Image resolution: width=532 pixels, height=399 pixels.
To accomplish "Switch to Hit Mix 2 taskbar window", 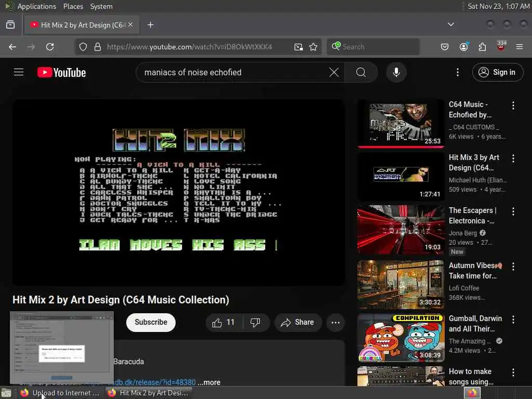I will pos(148,393).
